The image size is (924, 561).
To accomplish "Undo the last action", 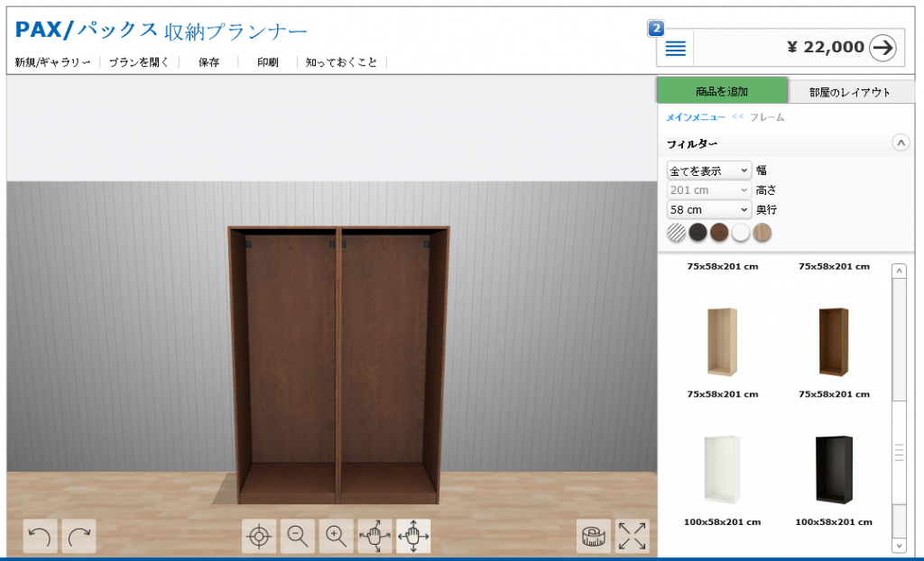I will point(40,537).
